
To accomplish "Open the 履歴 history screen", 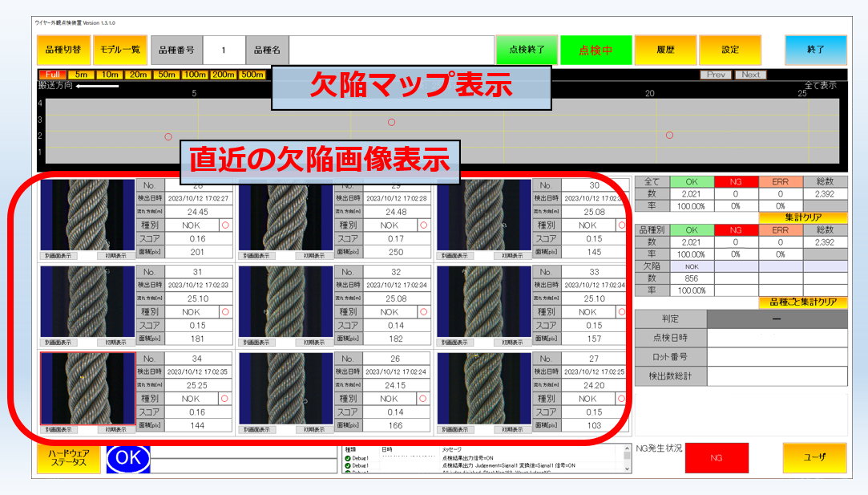I will (665, 50).
